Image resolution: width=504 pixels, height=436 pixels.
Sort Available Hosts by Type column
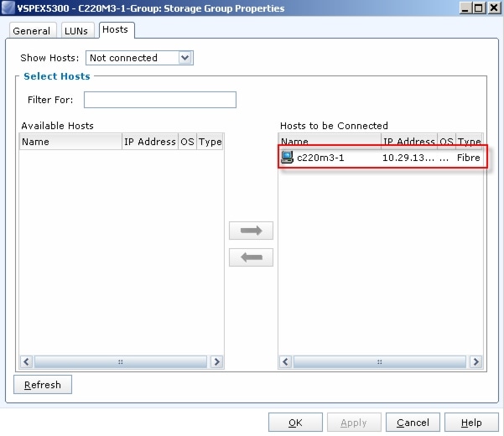click(210, 142)
